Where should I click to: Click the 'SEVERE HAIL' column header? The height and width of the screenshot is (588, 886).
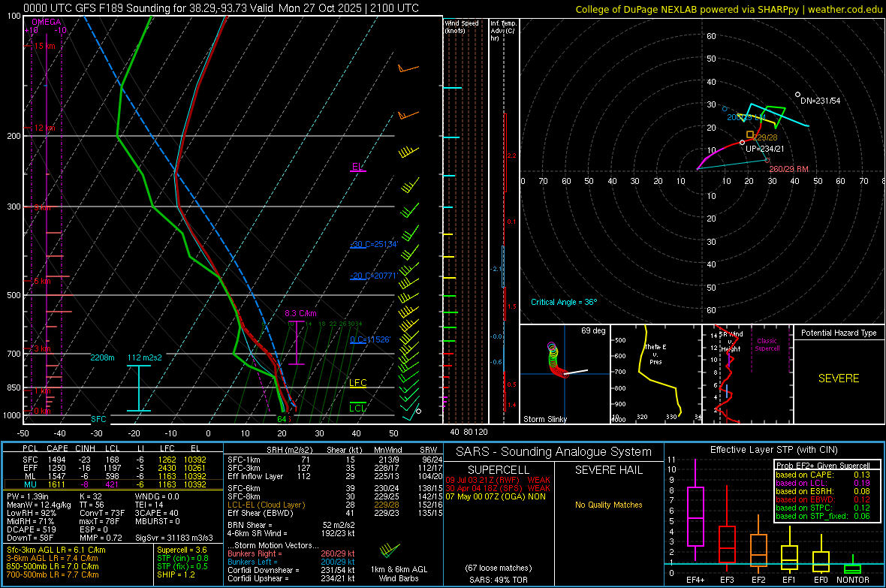(609, 470)
